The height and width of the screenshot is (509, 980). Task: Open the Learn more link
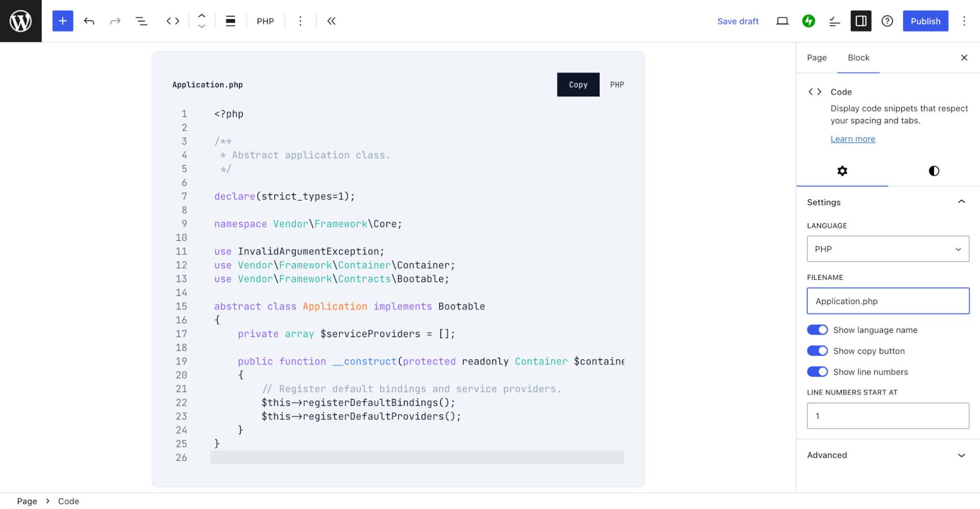pos(853,139)
